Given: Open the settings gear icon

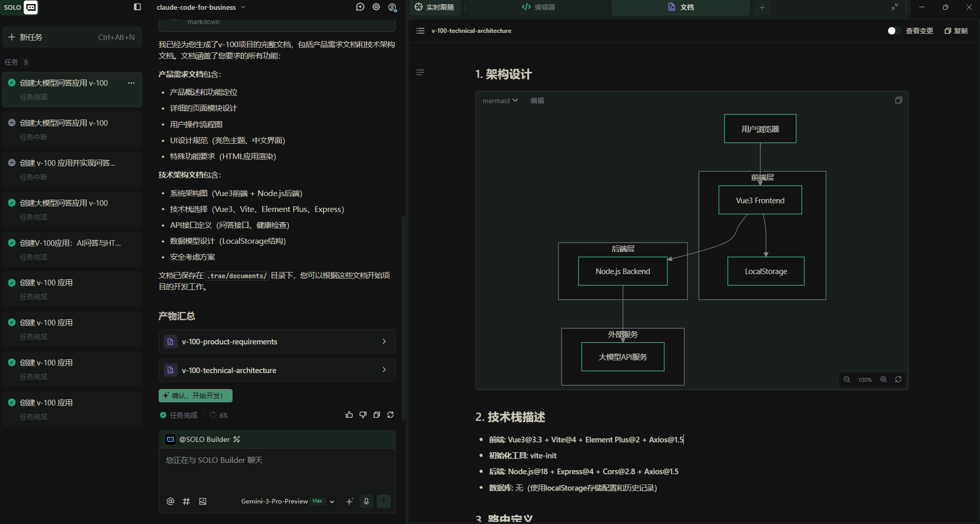Looking at the screenshot, I should 376,7.
